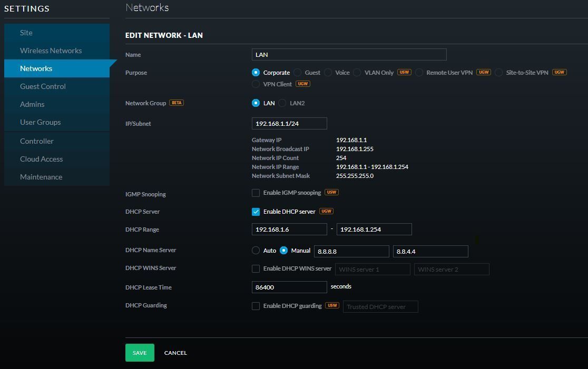
Task: Click the UGW badge beside Enable DHCP server
Action: [x=326, y=211]
